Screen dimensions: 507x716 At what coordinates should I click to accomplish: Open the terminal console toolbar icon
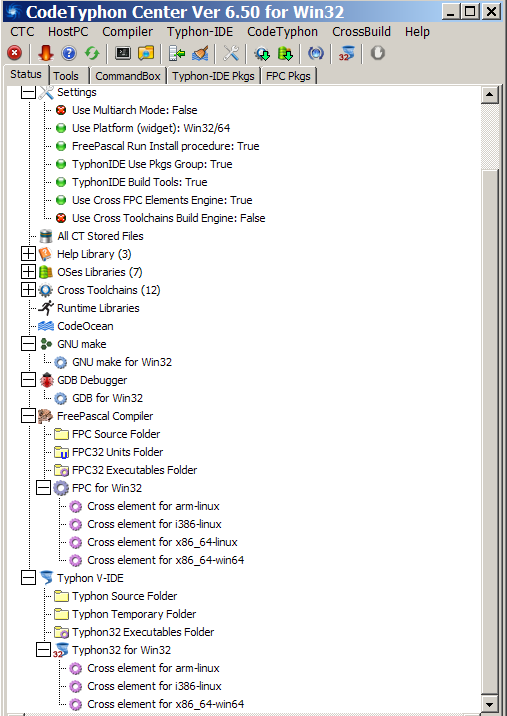[x=122, y=53]
